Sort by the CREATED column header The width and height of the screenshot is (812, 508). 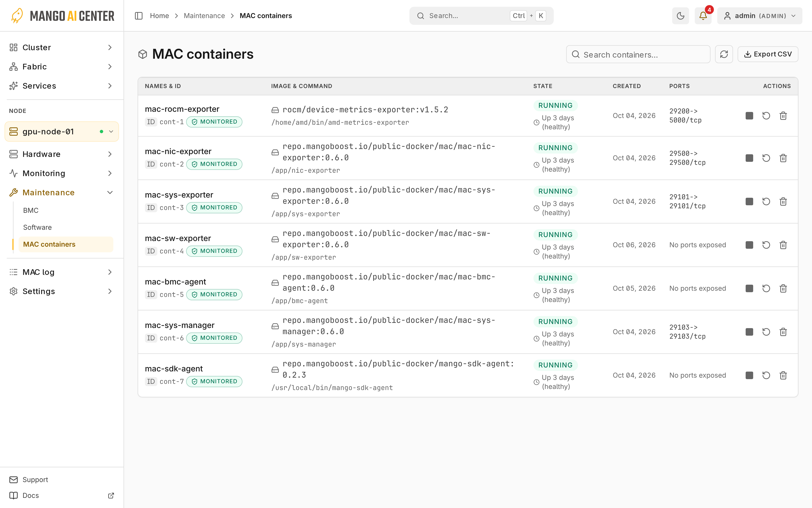(x=626, y=86)
